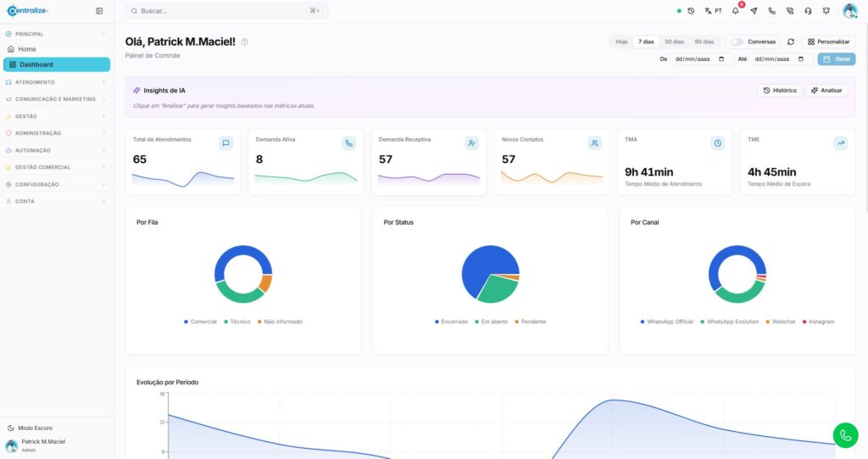Click the chat icon on Total de Atendimentos
868x459 pixels.
pyautogui.click(x=225, y=143)
